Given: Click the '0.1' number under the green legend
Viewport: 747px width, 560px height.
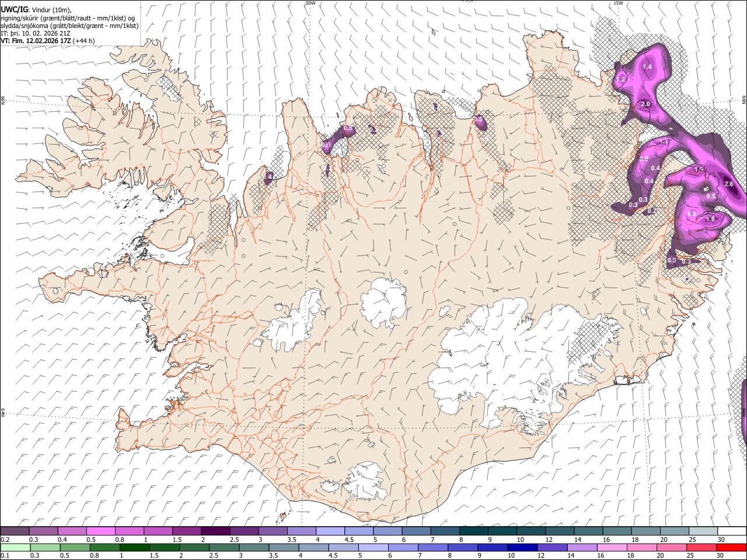Looking at the screenshot, I should (x=5, y=555).
